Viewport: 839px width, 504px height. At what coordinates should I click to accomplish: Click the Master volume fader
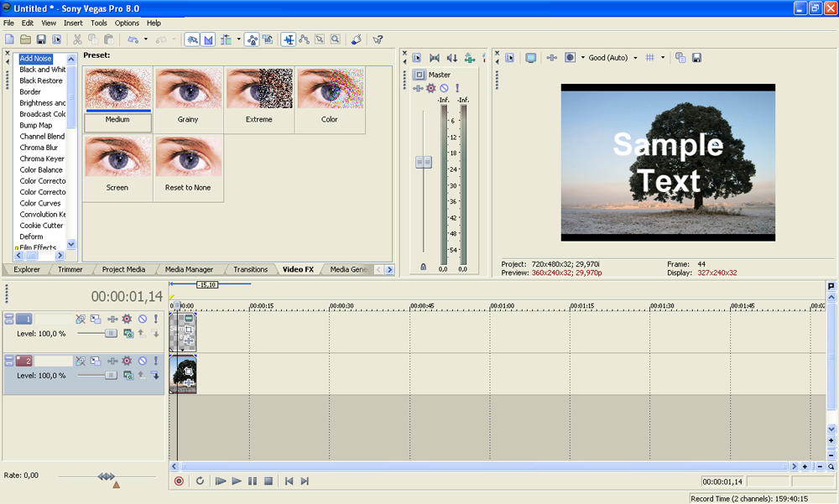[424, 162]
